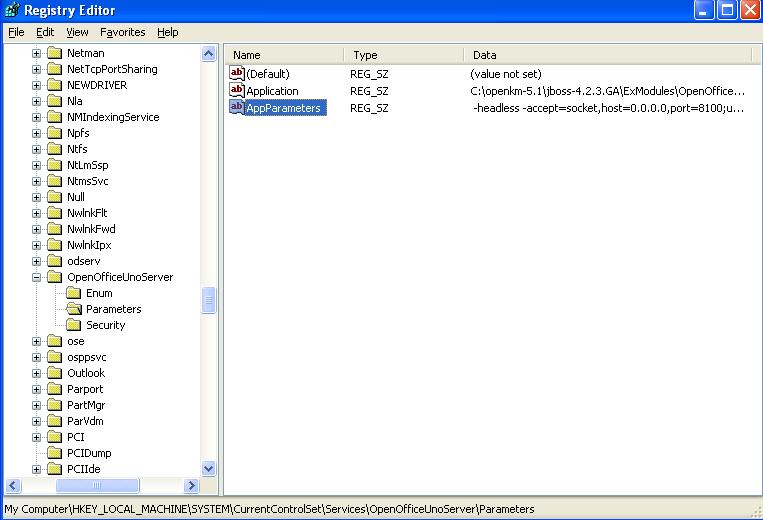The width and height of the screenshot is (763, 520).
Task: Click the Registry Editor title bar icon
Action: tap(12, 10)
